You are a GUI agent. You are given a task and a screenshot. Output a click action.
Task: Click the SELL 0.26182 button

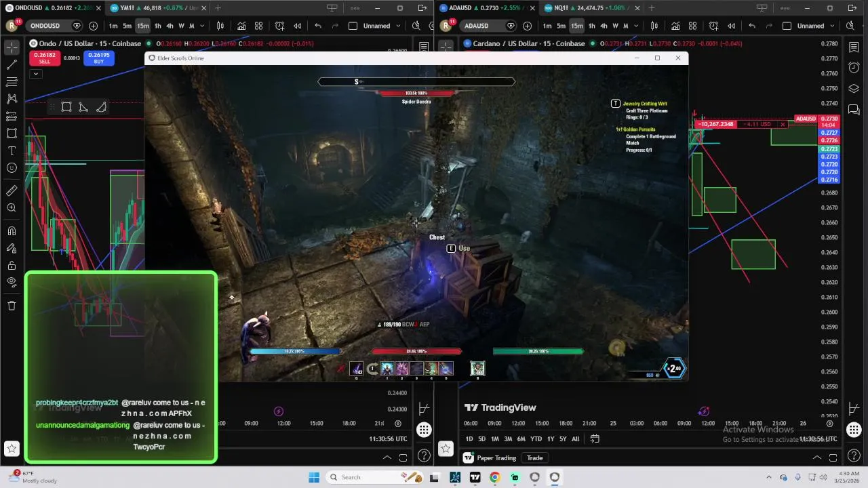(x=44, y=58)
